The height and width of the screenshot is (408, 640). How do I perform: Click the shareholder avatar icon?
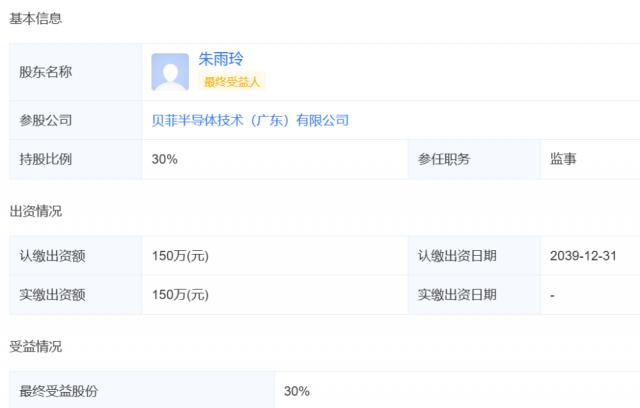click(170, 72)
